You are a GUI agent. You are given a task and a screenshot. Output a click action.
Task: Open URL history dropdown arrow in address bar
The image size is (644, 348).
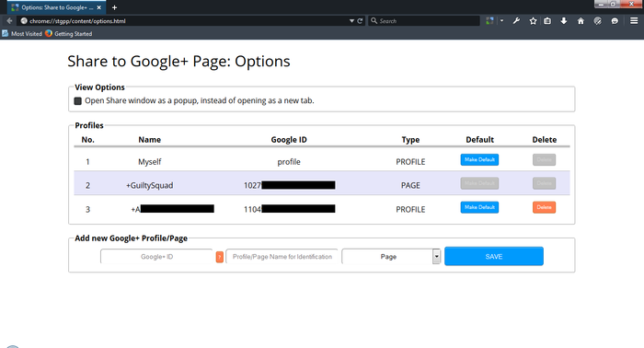(x=351, y=20)
